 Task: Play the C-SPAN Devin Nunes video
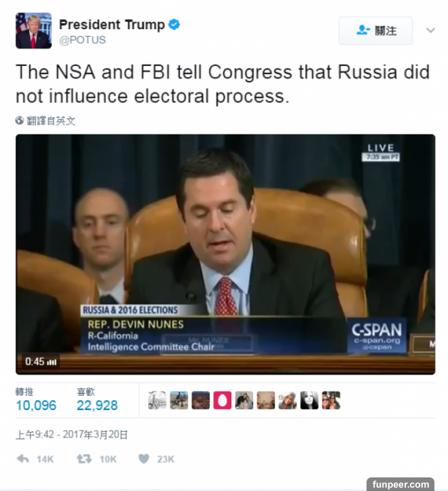coord(225,254)
